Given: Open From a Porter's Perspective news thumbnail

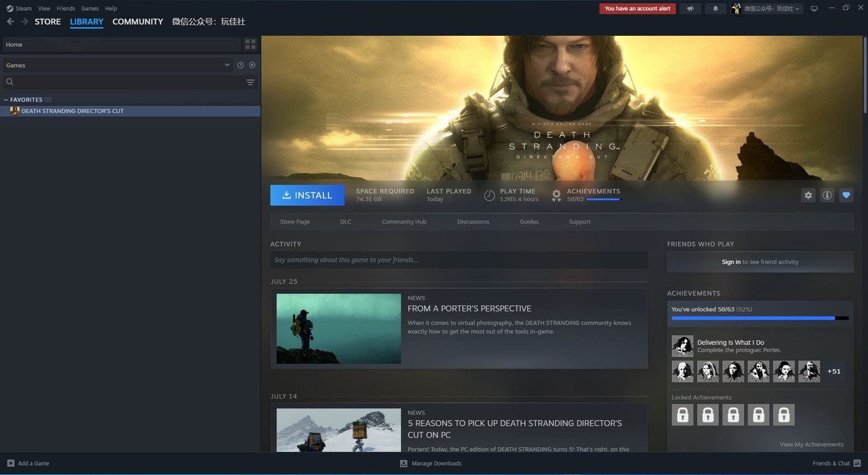Looking at the screenshot, I should tap(338, 329).
